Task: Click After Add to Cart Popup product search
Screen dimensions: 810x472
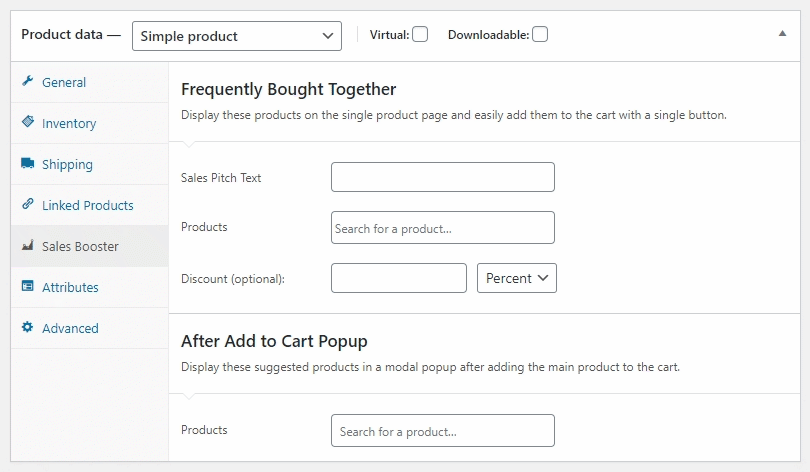Action: (443, 430)
